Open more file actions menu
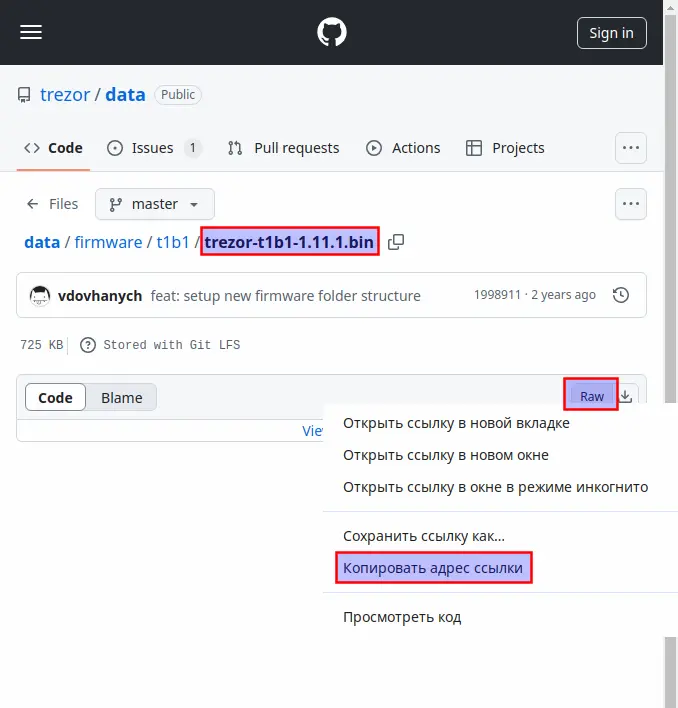 (x=631, y=204)
